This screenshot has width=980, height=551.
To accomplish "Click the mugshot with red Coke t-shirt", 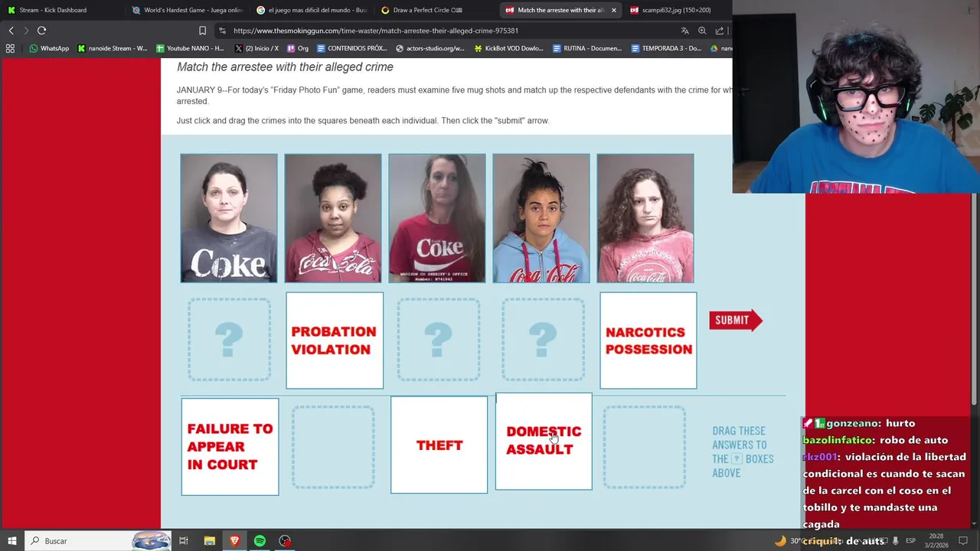I will (x=437, y=218).
